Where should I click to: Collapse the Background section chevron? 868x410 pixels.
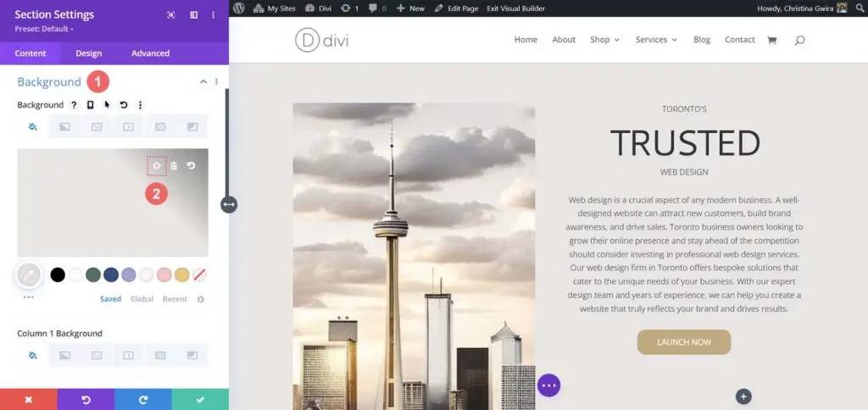pyautogui.click(x=203, y=81)
